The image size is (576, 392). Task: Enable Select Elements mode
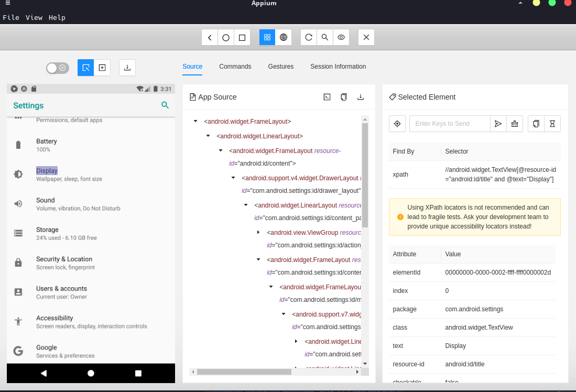pos(86,68)
